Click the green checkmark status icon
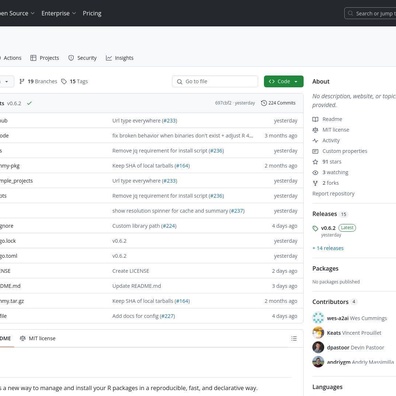Screen dimensions: 396x396 (29, 103)
